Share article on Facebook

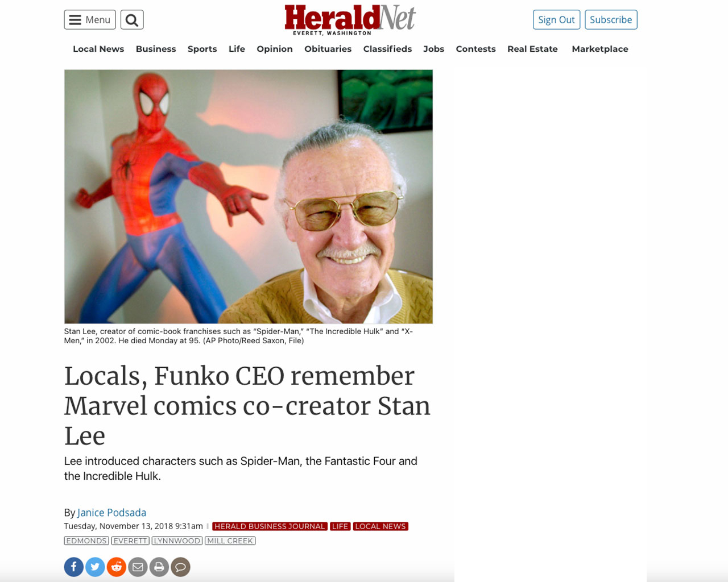(74, 567)
